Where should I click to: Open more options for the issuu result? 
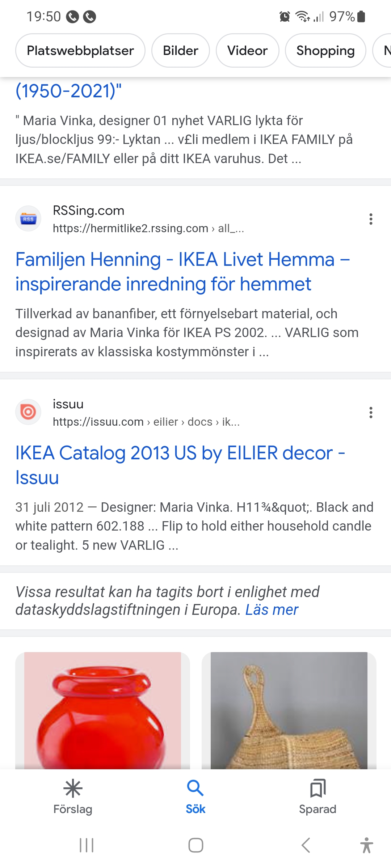point(371,412)
